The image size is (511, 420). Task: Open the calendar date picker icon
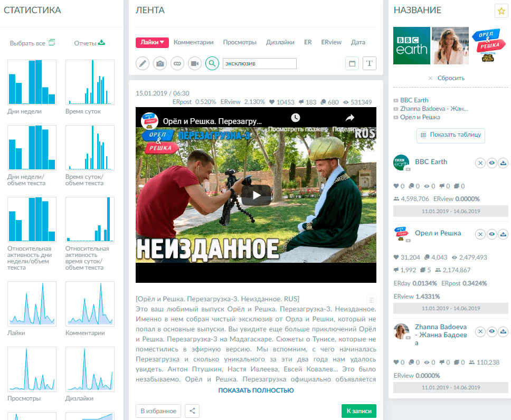tap(352, 64)
